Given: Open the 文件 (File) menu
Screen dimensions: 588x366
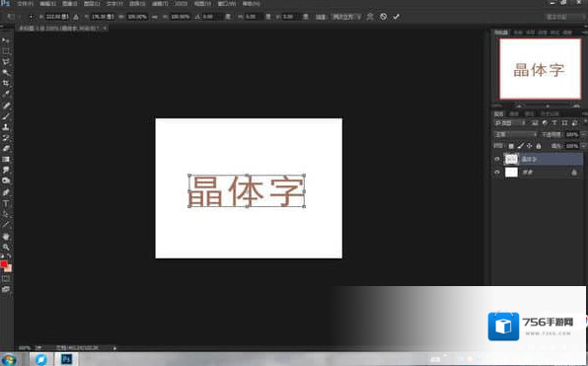Looking at the screenshot, I should click(25, 4).
